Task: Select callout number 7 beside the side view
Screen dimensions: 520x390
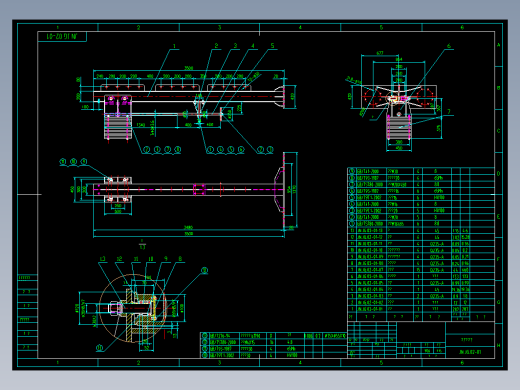Action: (449, 112)
